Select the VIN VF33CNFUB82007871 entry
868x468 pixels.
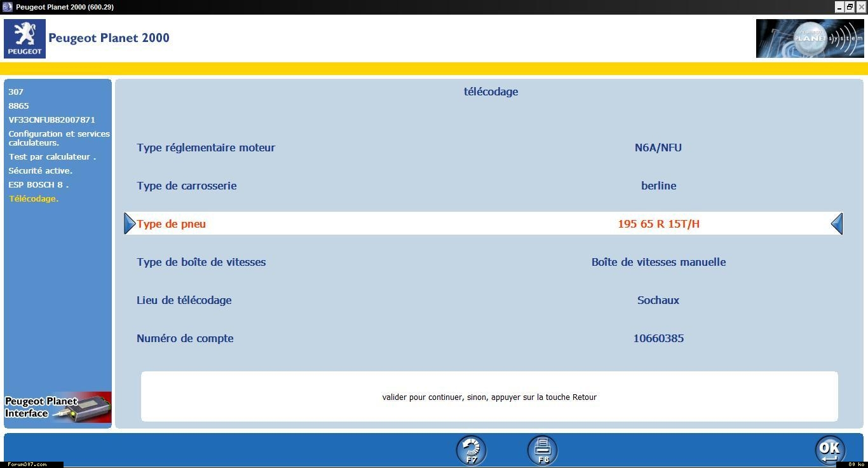52,120
